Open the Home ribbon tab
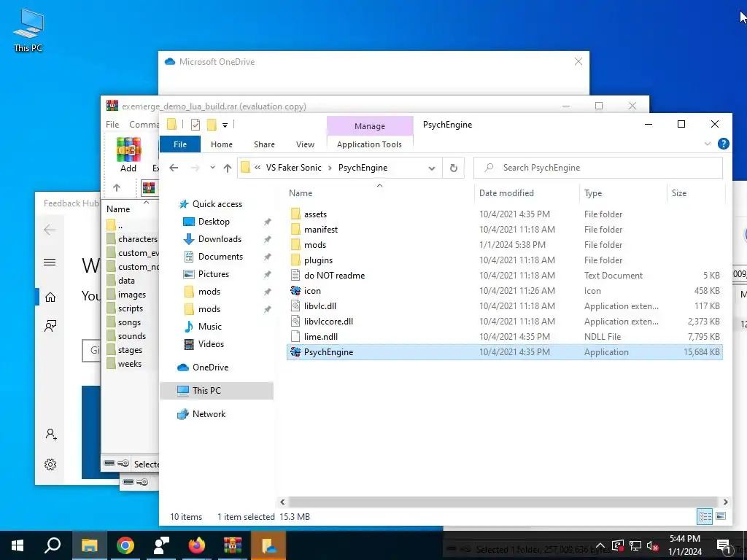The width and height of the screenshot is (747, 560). (x=222, y=144)
